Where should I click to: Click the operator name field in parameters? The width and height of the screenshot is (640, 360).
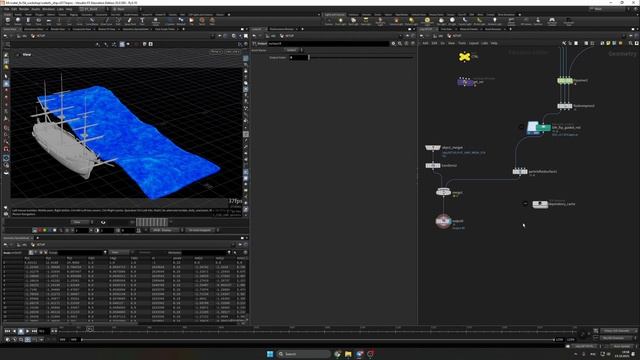tap(329, 43)
